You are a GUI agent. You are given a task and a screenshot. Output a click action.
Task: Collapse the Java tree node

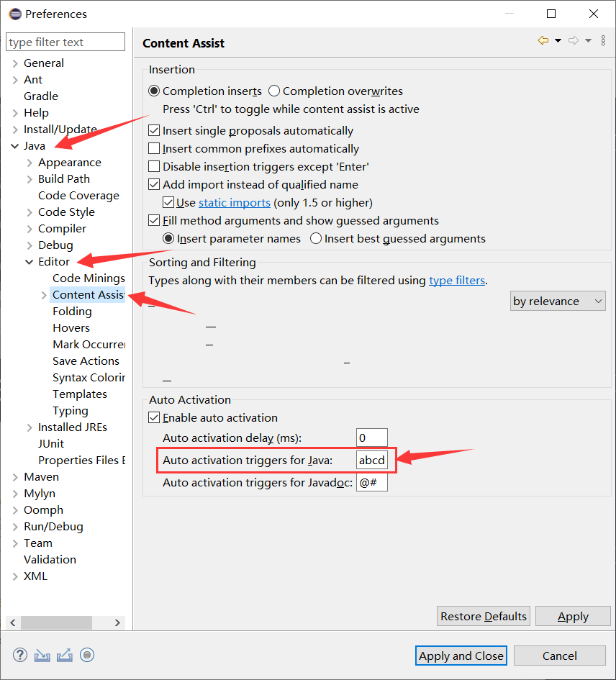click(15, 146)
